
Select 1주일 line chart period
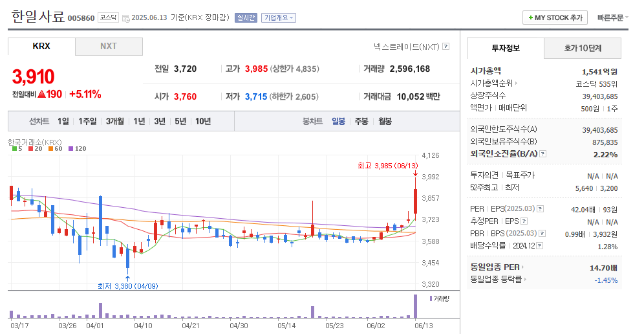(x=87, y=121)
